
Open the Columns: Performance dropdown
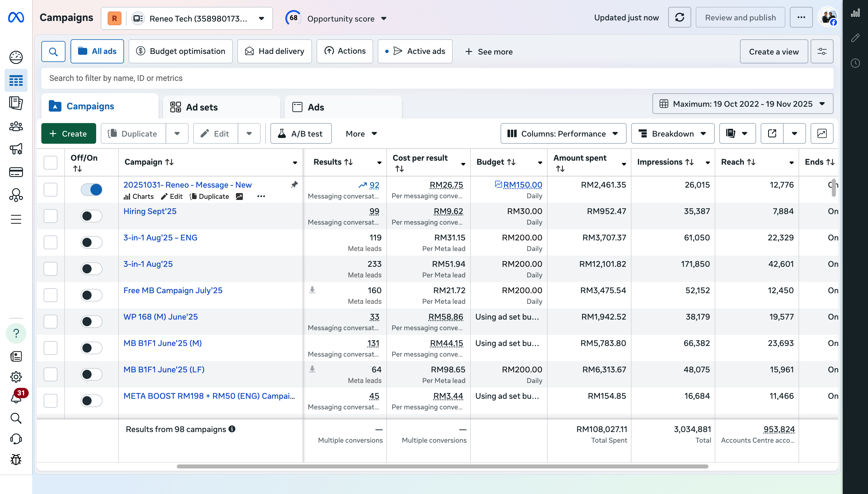[x=563, y=133]
